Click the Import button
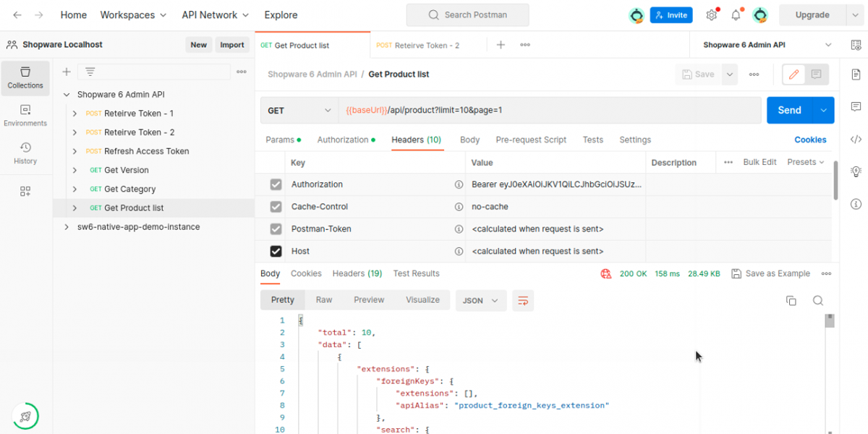Viewport: 868px width, 434px height. click(232, 45)
